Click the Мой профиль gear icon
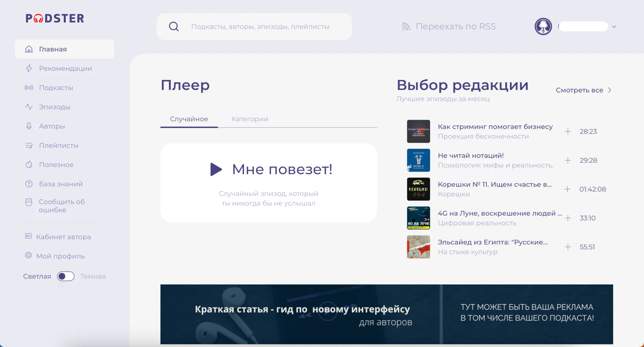Viewport: 644px width, 347px height. [28, 256]
